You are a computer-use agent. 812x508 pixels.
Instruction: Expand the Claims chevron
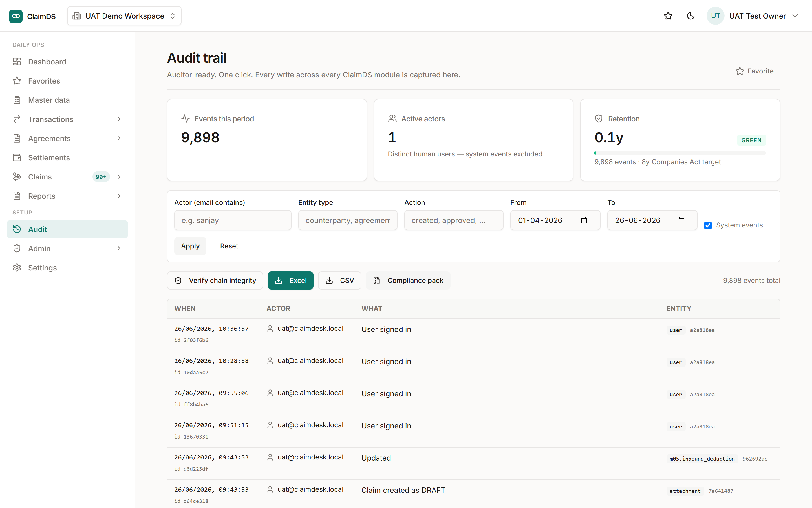pyautogui.click(x=119, y=176)
